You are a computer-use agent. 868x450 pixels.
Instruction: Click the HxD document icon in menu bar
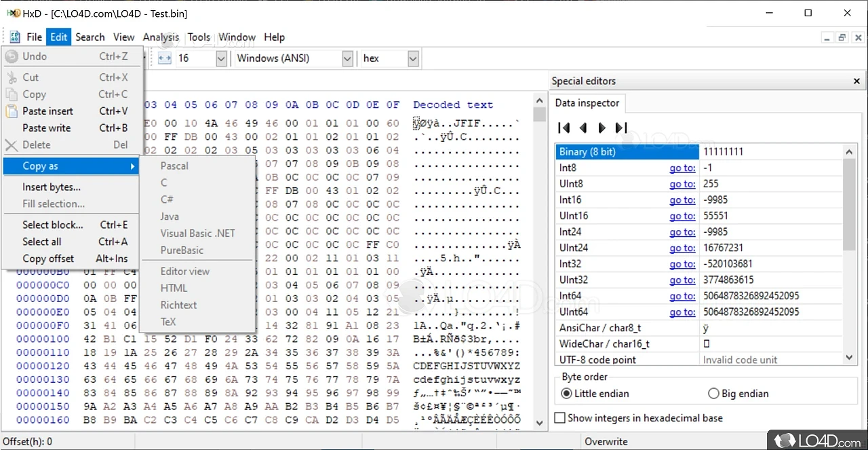15,37
